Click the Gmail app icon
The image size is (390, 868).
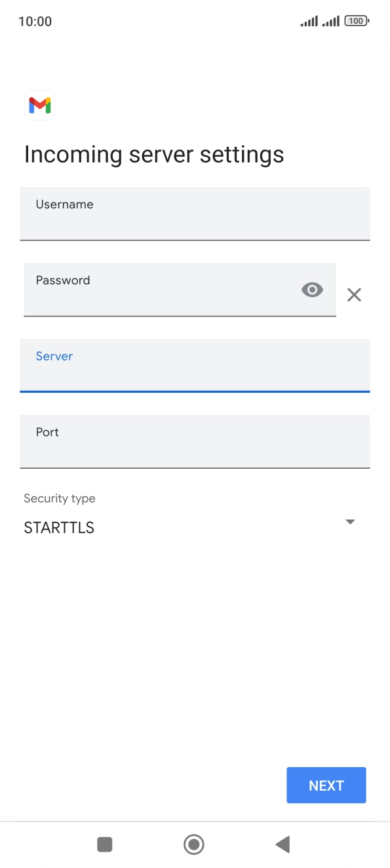39,105
